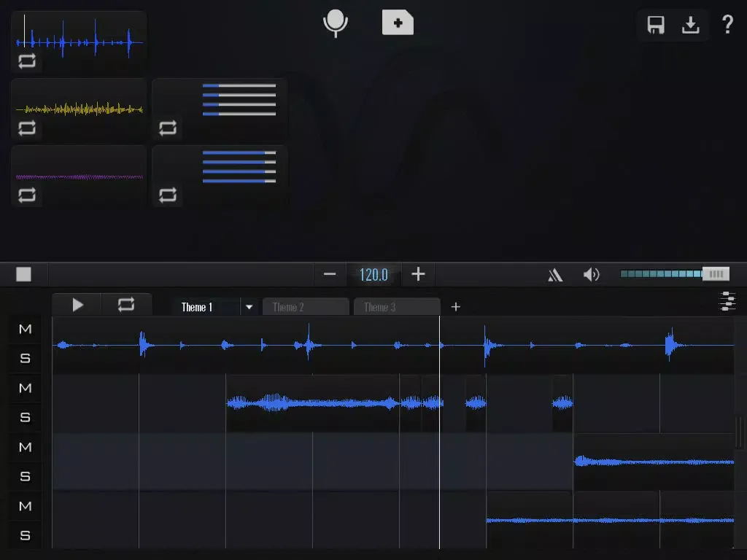Toggle loop on the purple waveform sample pad
This screenshot has width=747, height=560.
click(x=27, y=195)
